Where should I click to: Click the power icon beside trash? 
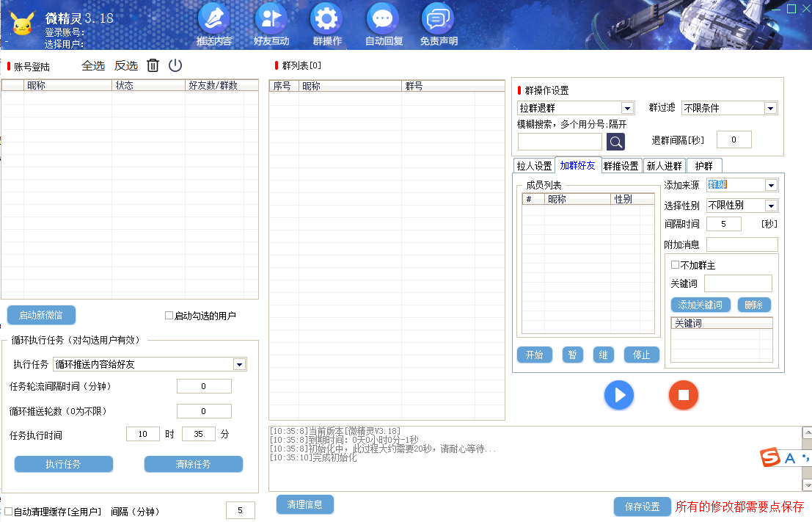pyautogui.click(x=175, y=65)
